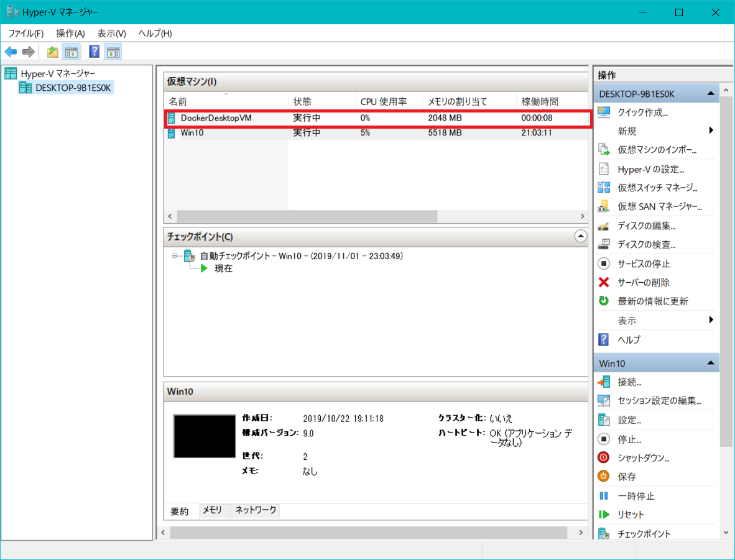Sort by the 名前 column header
This screenshot has width=735, height=560.
click(226, 101)
